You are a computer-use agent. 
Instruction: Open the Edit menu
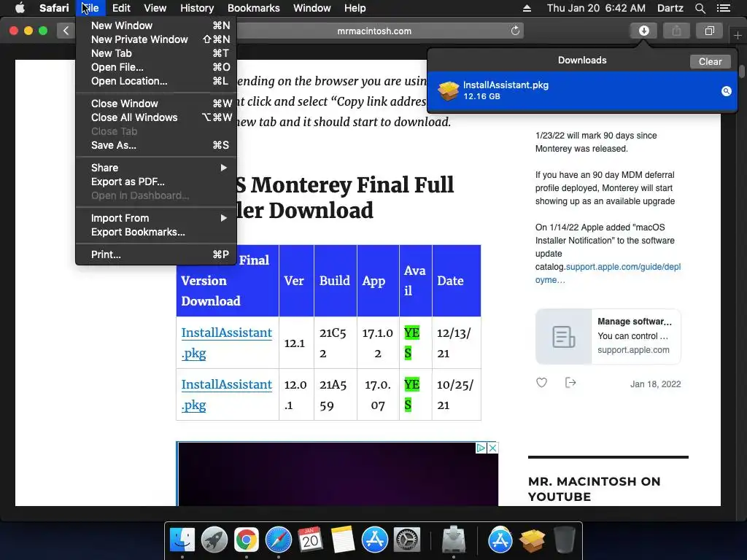[121, 8]
